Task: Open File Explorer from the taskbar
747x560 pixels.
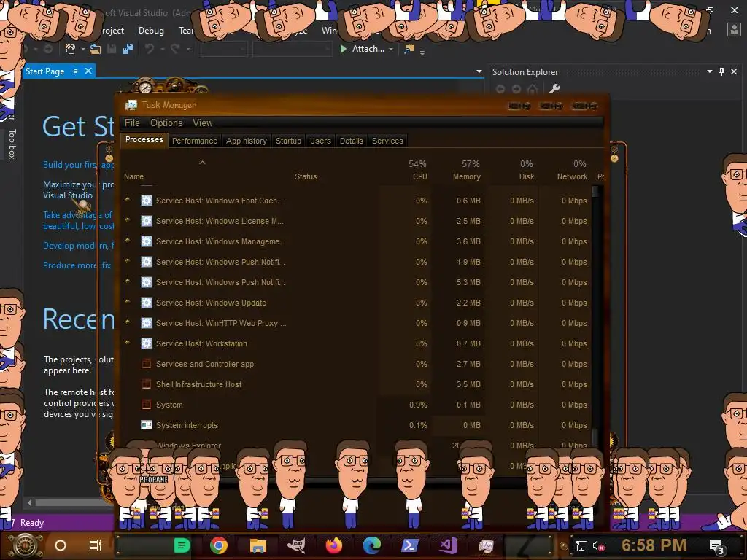Action: (258, 545)
